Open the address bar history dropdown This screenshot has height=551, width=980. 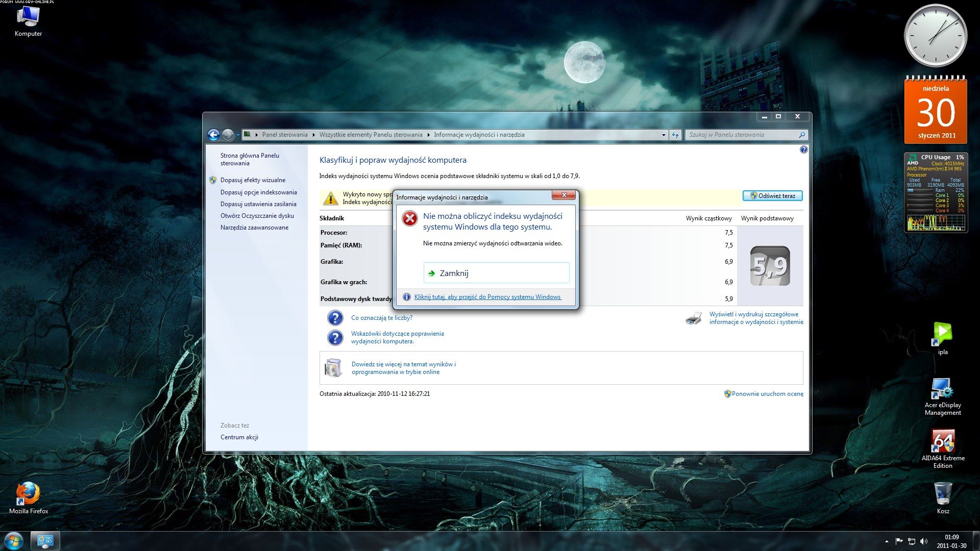[x=663, y=135]
